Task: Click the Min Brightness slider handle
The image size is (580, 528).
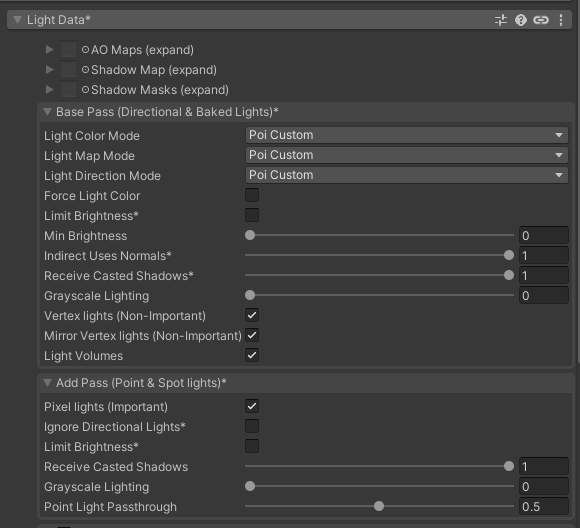Action: click(x=250, y=235)
